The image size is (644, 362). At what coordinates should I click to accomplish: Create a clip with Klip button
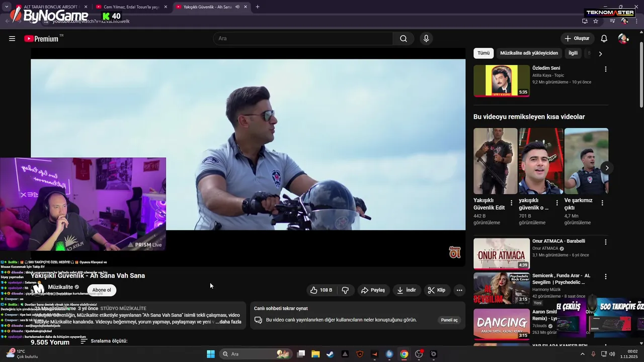tap(436, 290)
